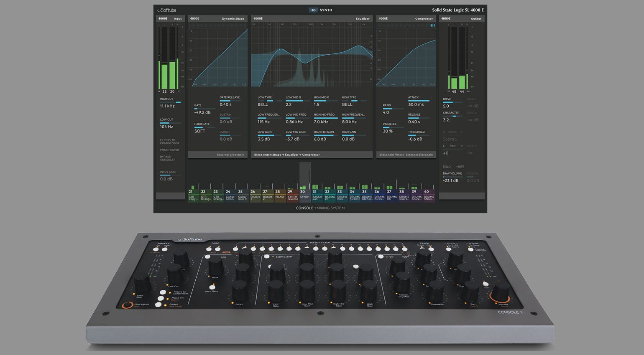644x355 pixels.
Task: Select track 37 DRUMS Oh
Action: pyautogui.click(x=392, y=195)
